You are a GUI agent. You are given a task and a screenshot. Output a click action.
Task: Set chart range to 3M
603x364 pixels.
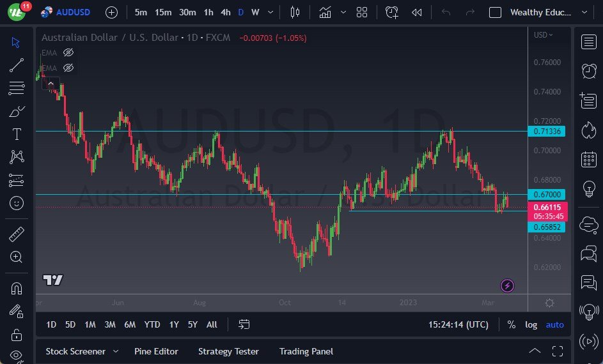tap(110, 324)
